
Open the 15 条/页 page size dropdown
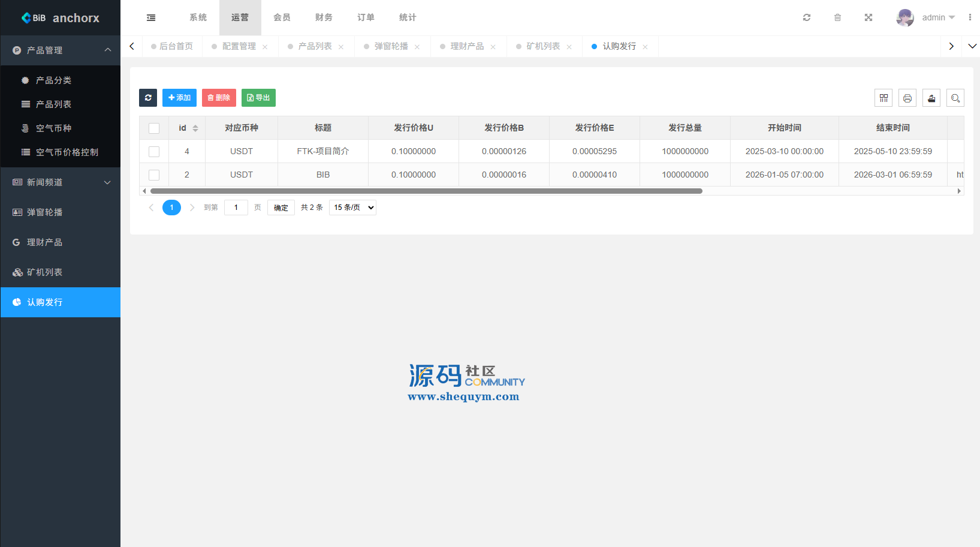point(352,208)
